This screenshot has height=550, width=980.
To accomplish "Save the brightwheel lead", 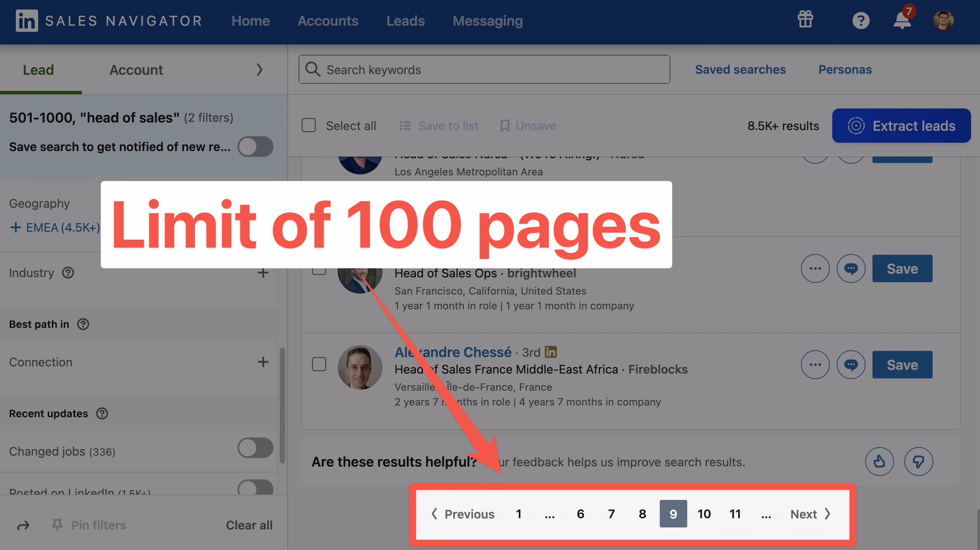I will 902,269.
